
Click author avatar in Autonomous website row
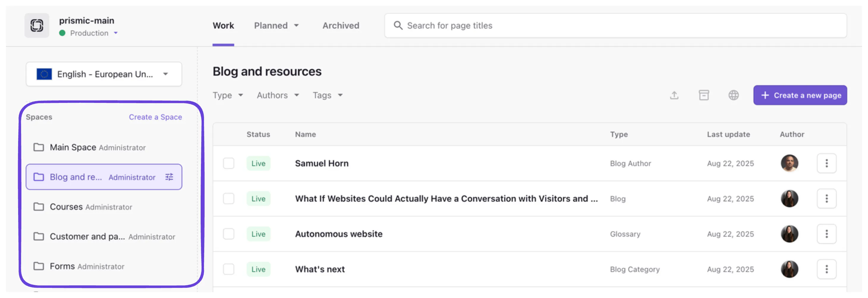pyautogui.click(x=789, y=234)
